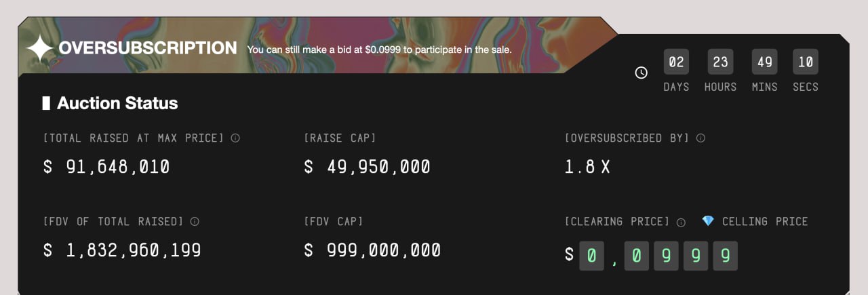Click the bid message about $0.0999
The width and height of the screenshot is (868, 295).
point(379,50)
